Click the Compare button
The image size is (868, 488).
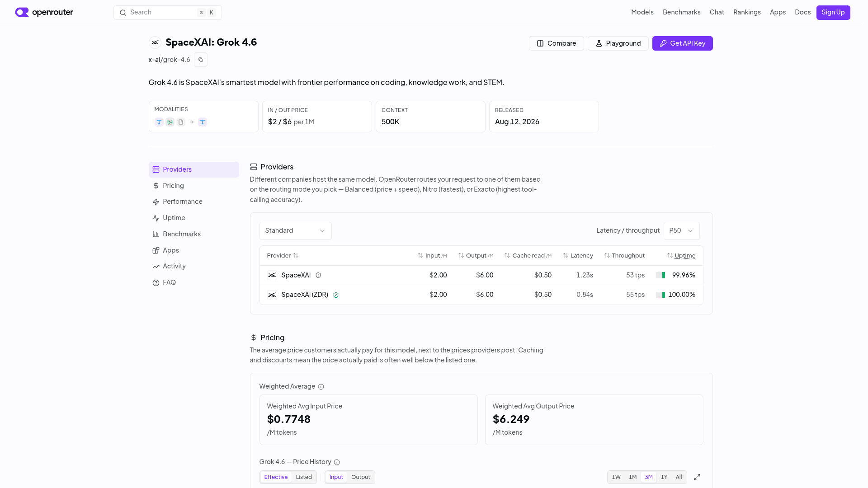point(557,43)
